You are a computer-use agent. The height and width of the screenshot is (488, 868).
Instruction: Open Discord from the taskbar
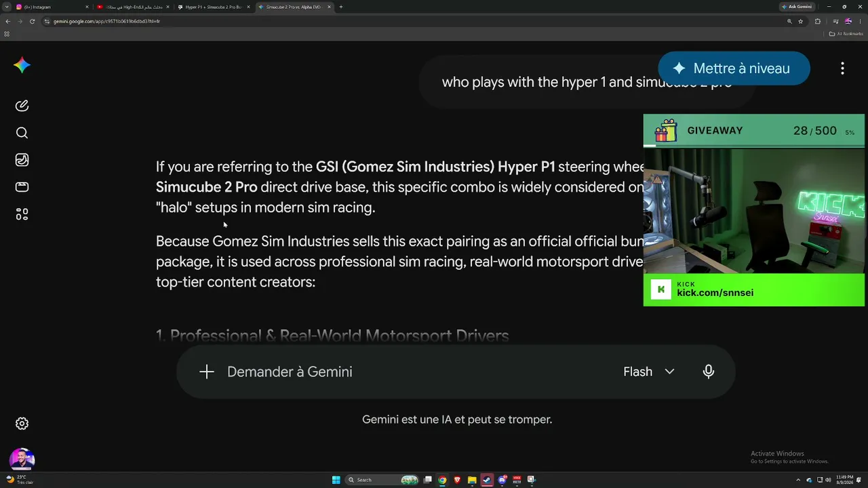coord(502,480)
